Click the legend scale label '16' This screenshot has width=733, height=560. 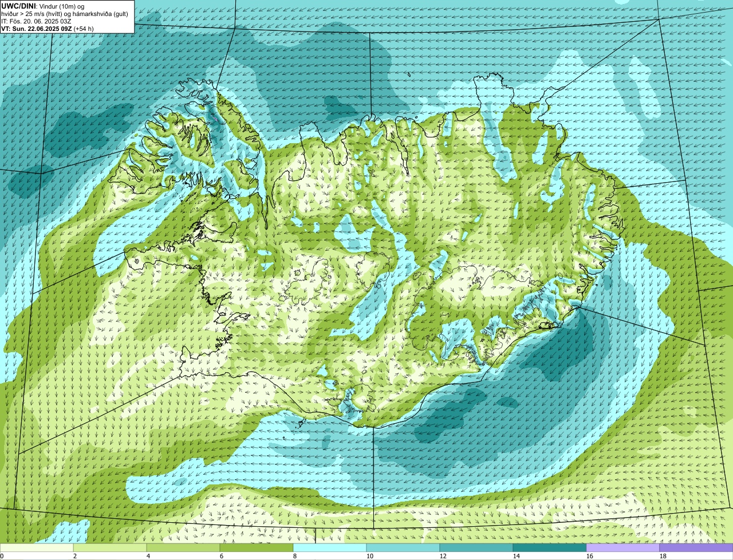pos(590,556)
